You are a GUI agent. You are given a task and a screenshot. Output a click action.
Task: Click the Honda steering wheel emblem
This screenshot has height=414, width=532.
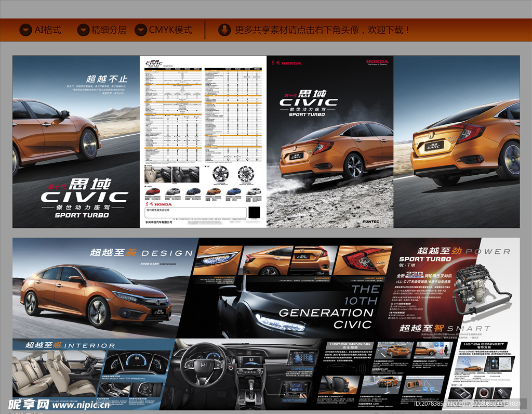[x=203, y=365]
